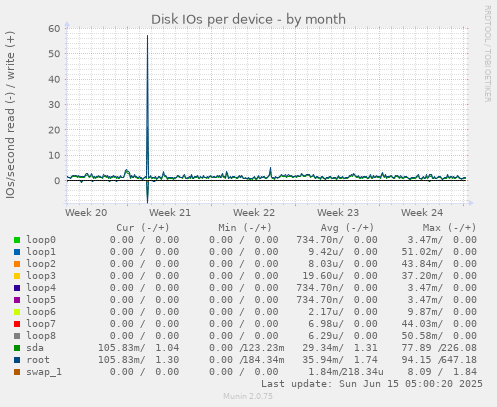Click the loop6 lime color swatch
Screen dimensions: 497x407
tap(17, 312)
